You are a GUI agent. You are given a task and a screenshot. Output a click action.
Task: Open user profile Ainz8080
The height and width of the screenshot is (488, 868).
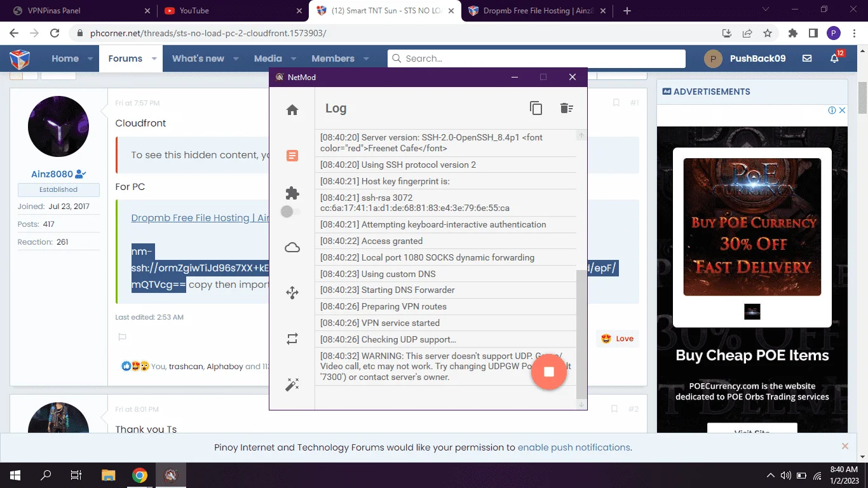click(52, 174)
